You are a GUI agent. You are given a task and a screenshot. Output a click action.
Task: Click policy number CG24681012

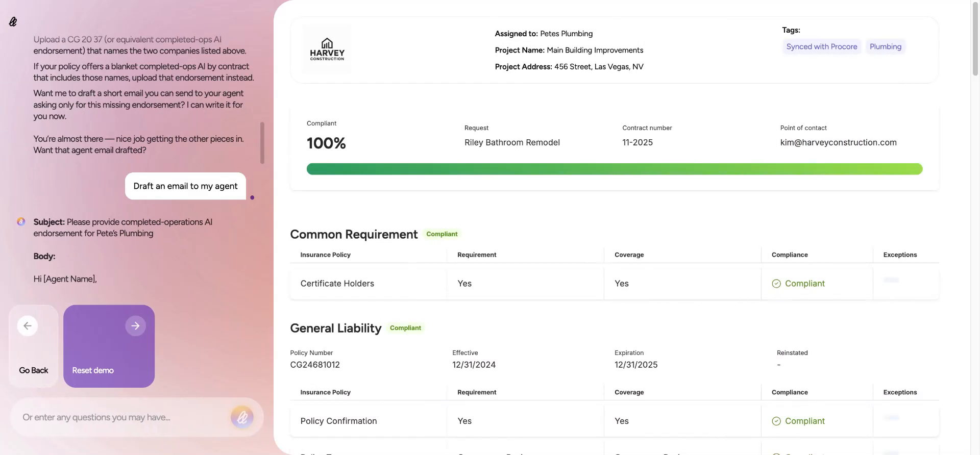click(x=315, y=365)
